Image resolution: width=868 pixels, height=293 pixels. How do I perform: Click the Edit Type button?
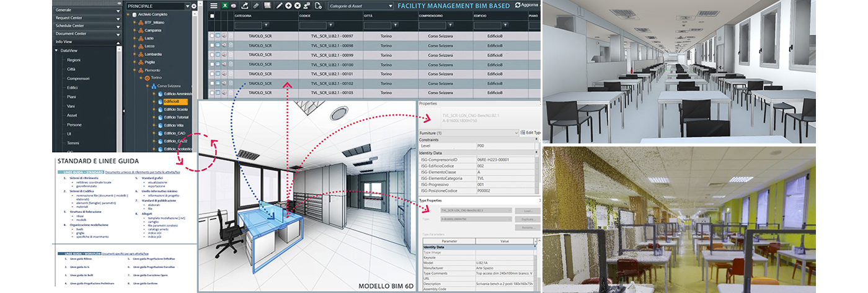pyautogui.click(x=531, y=132)
